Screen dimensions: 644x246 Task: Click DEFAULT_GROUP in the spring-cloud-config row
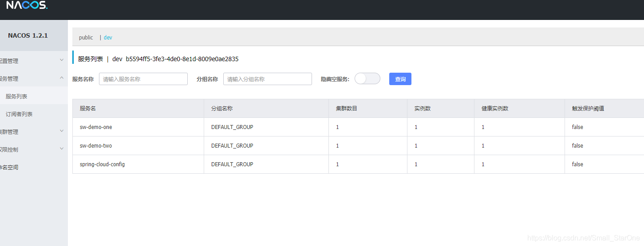(232, 164)
